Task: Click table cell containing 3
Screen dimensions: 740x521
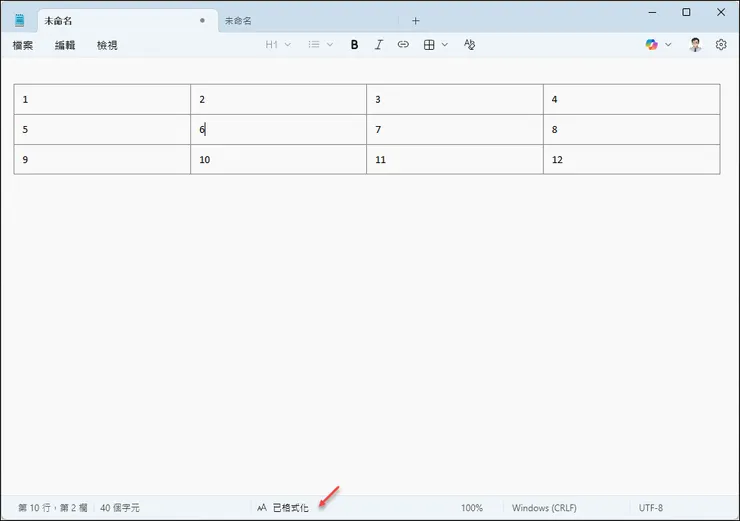Action: pyautogui.click(x=455, y=100)
